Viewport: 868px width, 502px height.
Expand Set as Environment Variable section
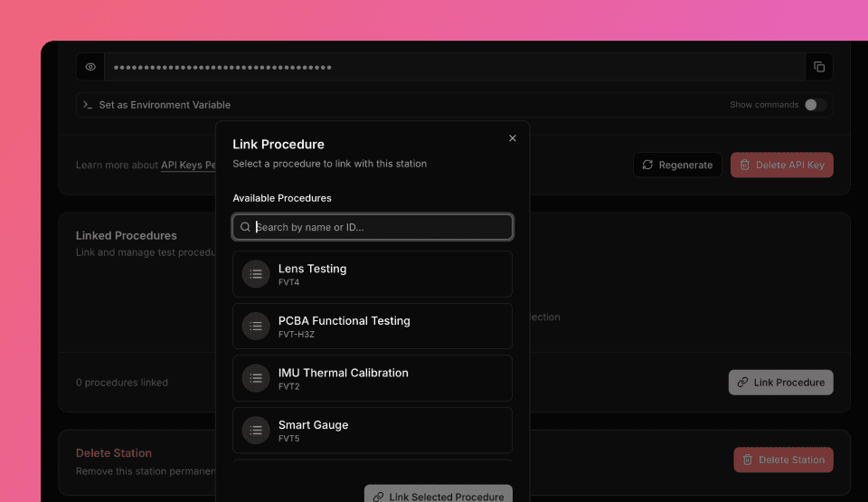click(165, 105)
